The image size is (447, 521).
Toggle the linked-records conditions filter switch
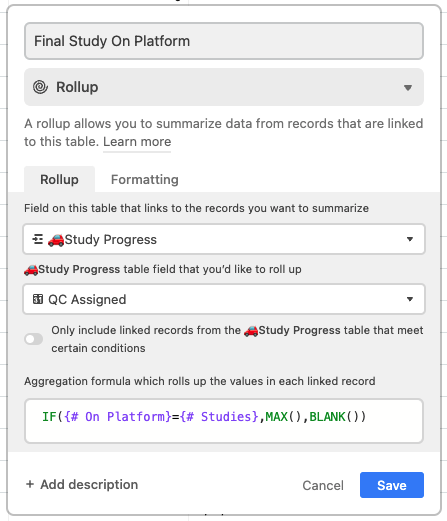tap(34, 339)
